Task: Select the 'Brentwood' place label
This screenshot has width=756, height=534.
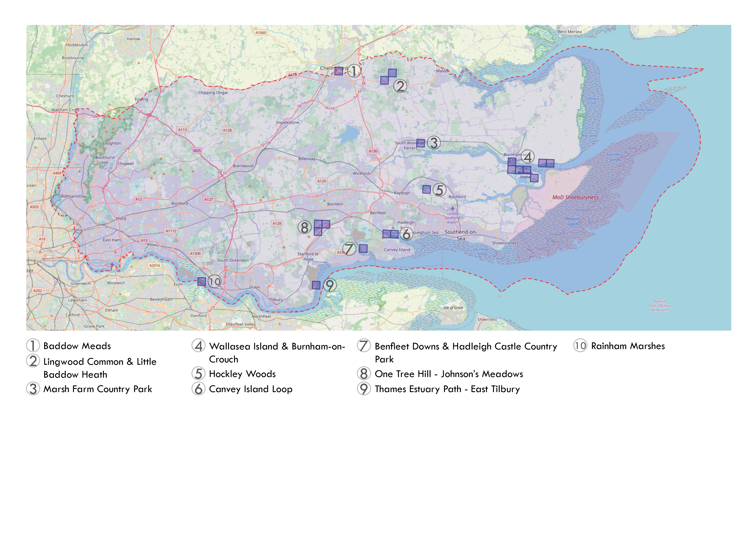Action: tap(243, 166)
